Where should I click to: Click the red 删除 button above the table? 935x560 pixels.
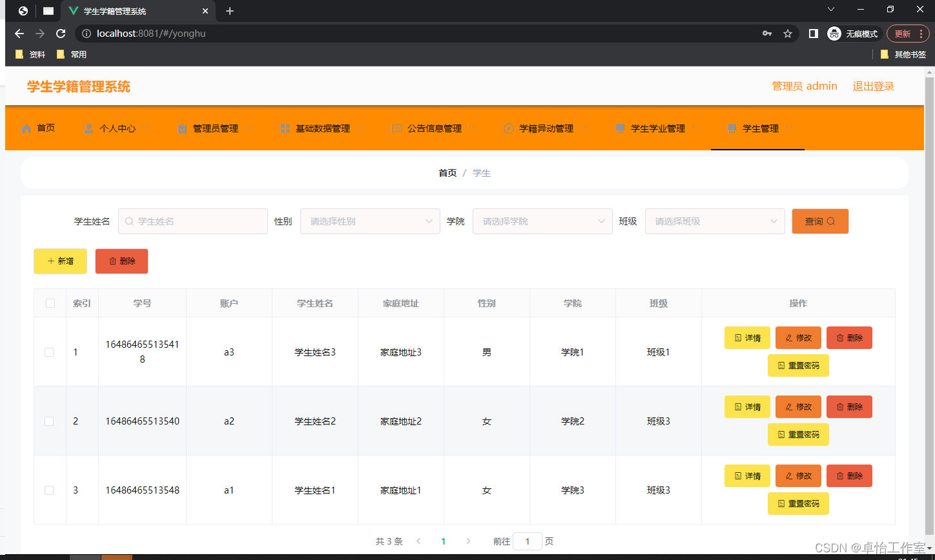click(x=121, y=261)
